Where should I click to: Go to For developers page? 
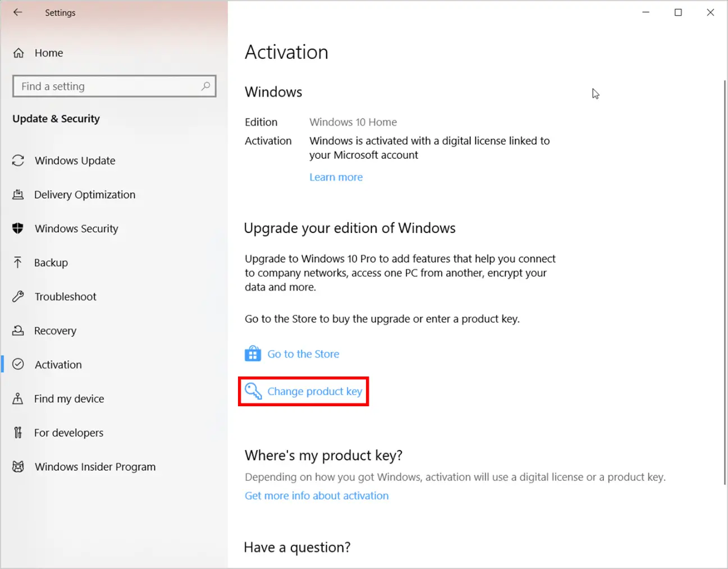[x=68, y=433]
